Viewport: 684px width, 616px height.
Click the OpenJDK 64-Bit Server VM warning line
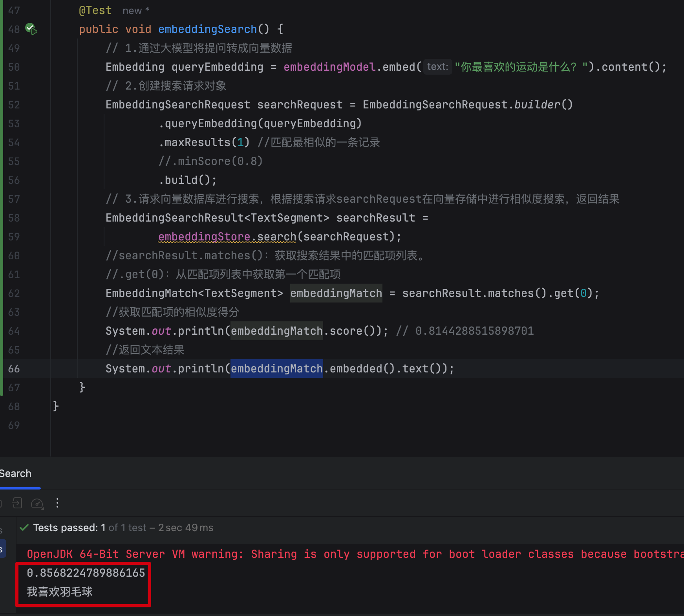tap(355, 554)
